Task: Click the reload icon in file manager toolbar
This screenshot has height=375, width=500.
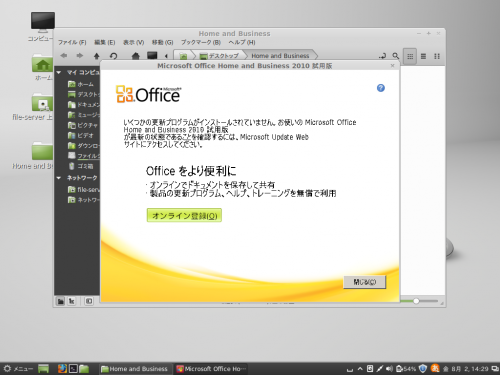Action: (113, 56)
